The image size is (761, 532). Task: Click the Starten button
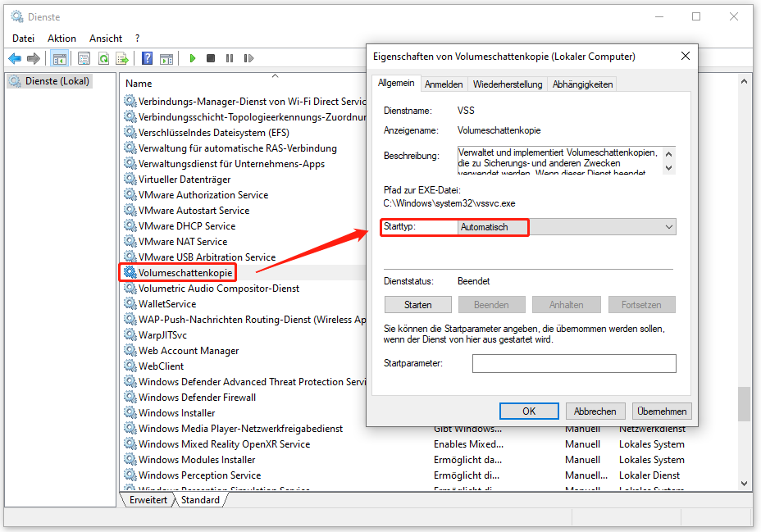coord(417,305)
